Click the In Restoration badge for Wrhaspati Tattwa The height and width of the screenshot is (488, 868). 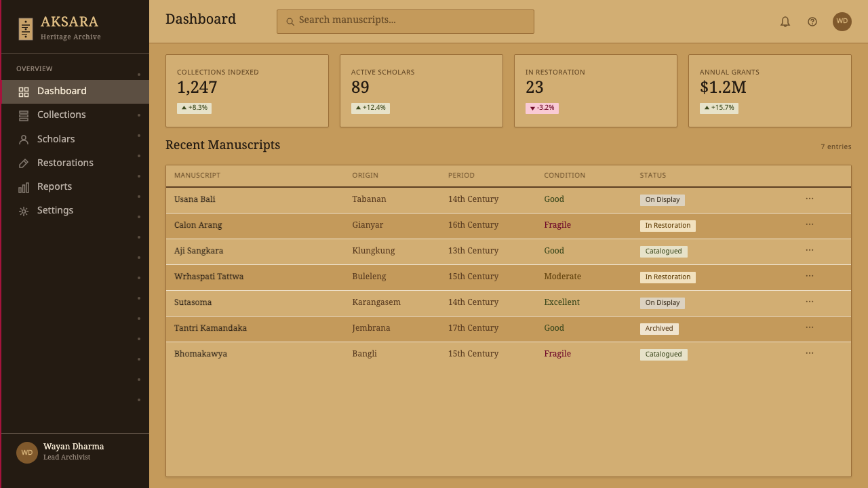tap(668, 277)
